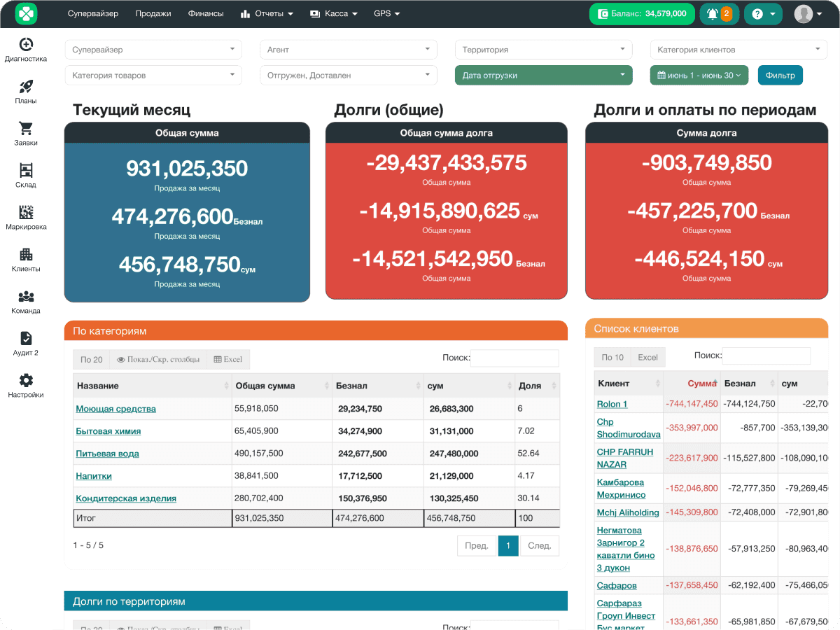The image size is (840, 630).
Task: Open the Отгружен, Доставлен status dropdown
Action: click(x=349, y=75)
